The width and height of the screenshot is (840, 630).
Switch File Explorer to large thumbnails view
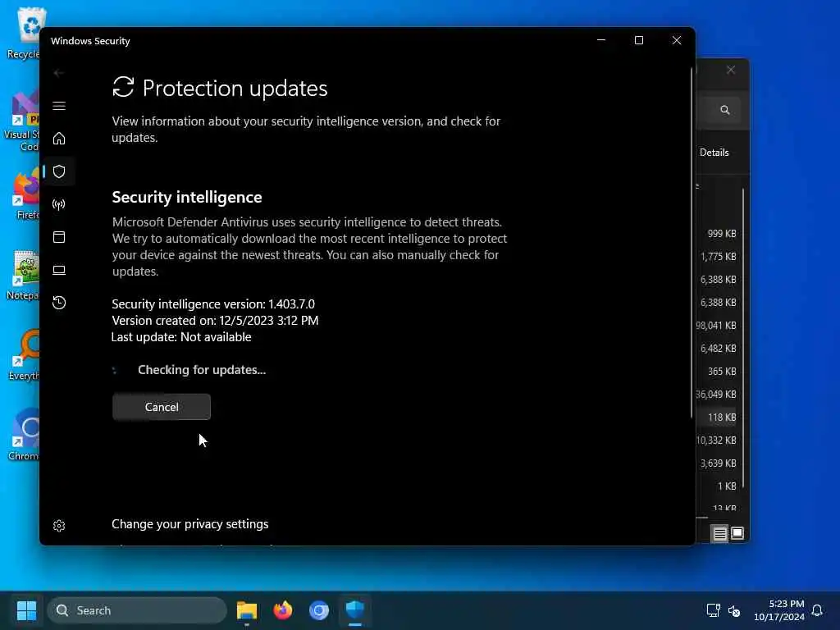coord(737,533)
